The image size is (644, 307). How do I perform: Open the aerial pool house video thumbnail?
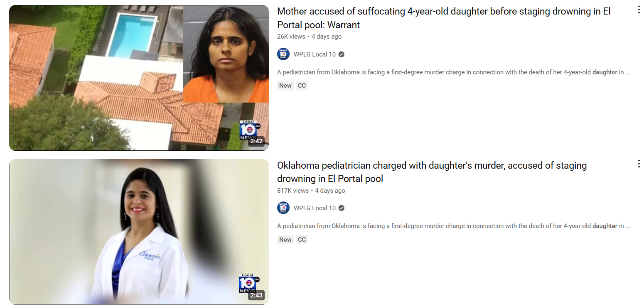pyautogui.click(x=139, y=78)
